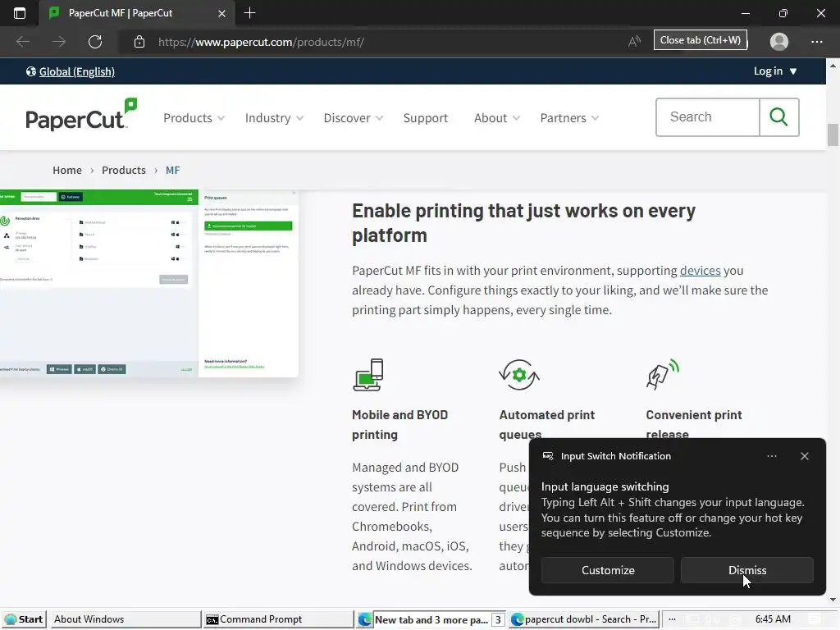Click the Convenient print release heading
840x630 pixels.
tap(694, 424)
